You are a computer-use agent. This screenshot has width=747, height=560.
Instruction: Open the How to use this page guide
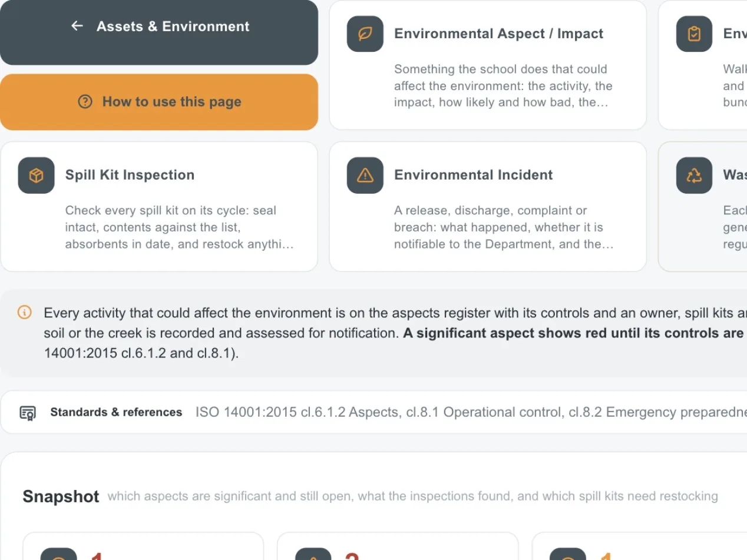tap(159, 102)
